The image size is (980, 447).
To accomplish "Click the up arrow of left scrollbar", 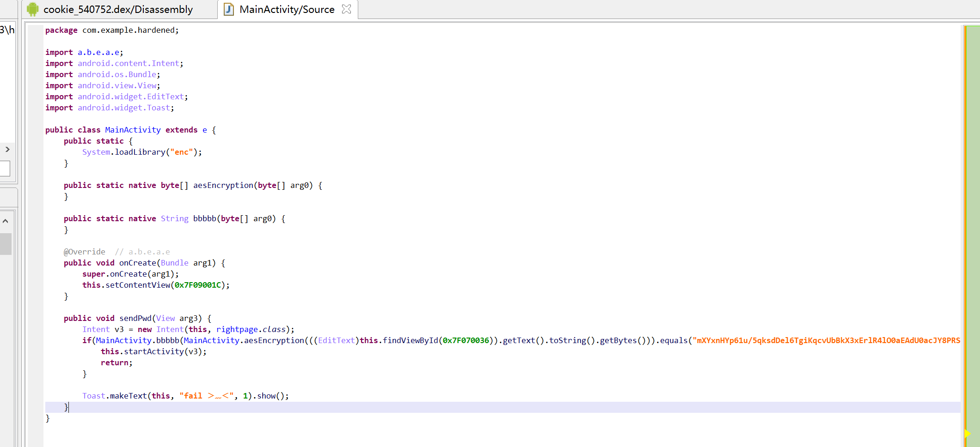I will coord(6,221).
